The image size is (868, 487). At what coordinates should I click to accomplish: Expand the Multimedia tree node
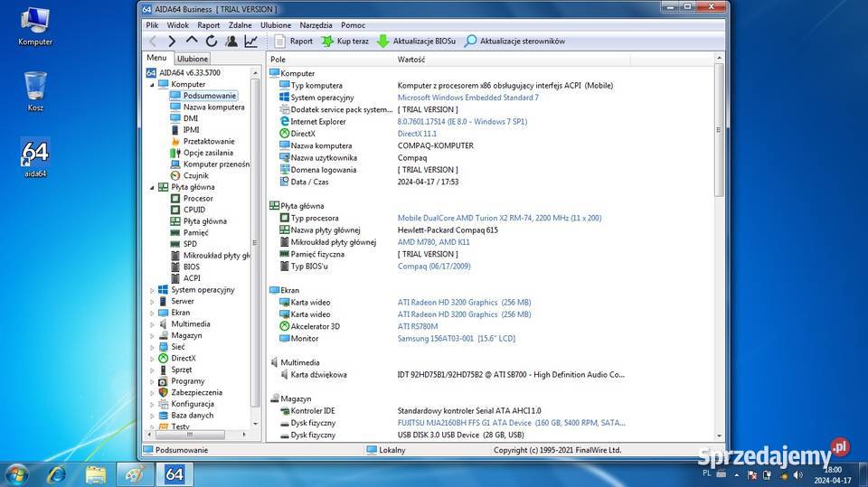[x=152, y=324]
